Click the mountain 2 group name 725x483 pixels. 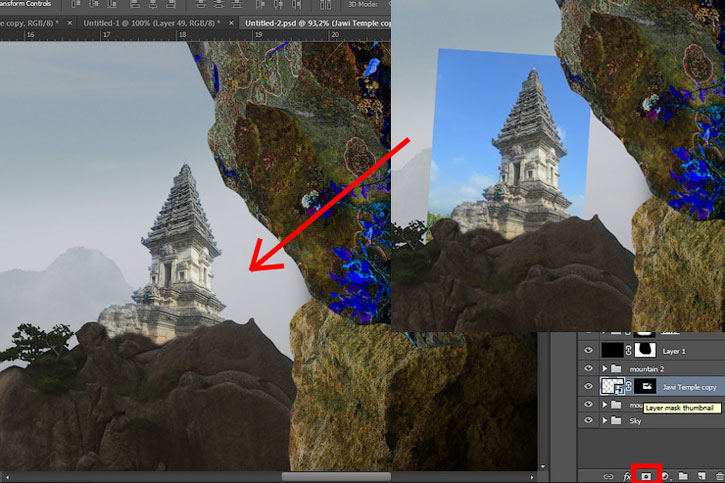(x=646, y=369)
